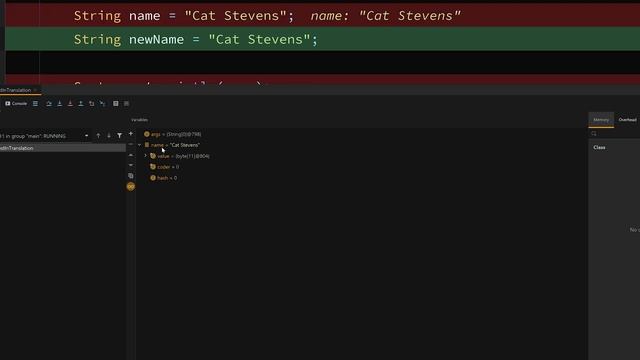Click the Step Over debugger icon

(49, 104)
